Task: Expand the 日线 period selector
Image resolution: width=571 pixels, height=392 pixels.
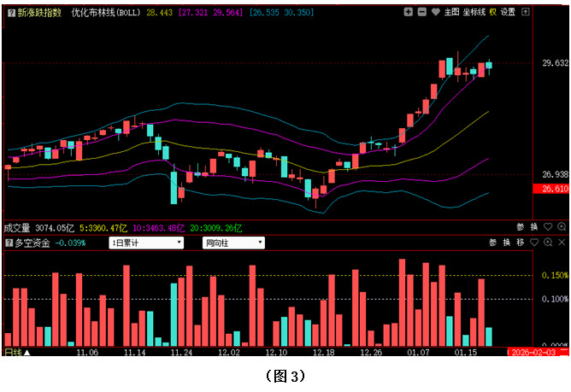Action: tap(17, 352)
